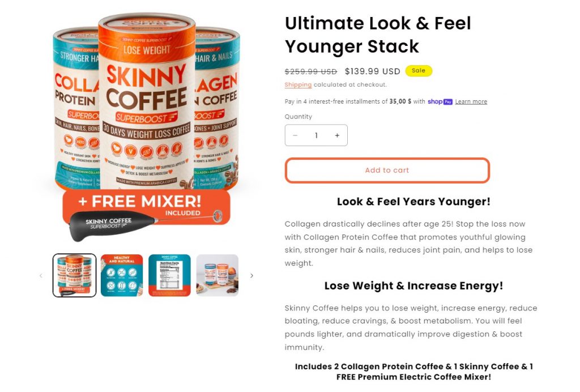Select the Healthy and Natural thumbnail
This screenshot has width=580, height=392.
[x=122, y=275]
